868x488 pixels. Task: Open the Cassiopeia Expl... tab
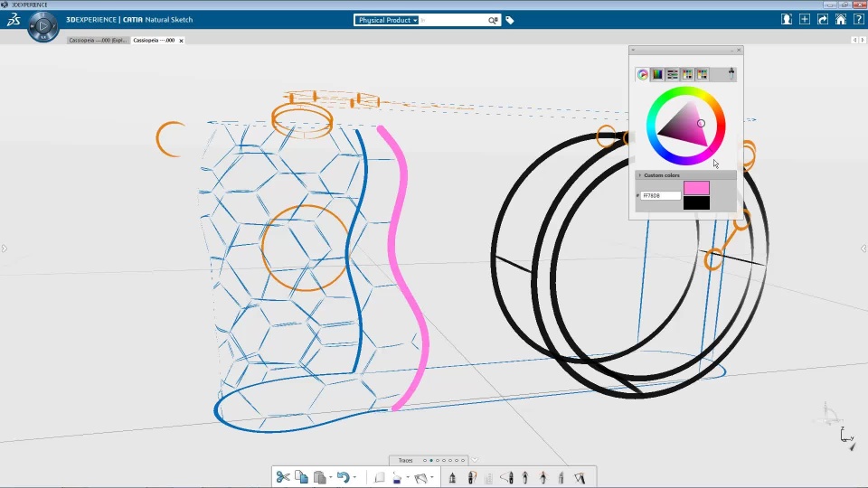[x=98, y=41]
